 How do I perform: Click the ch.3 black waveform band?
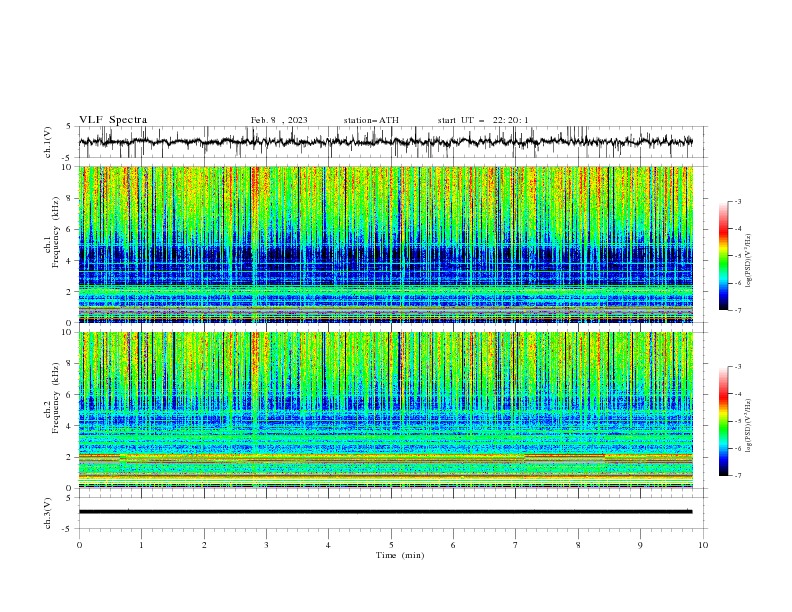point(385,512)
